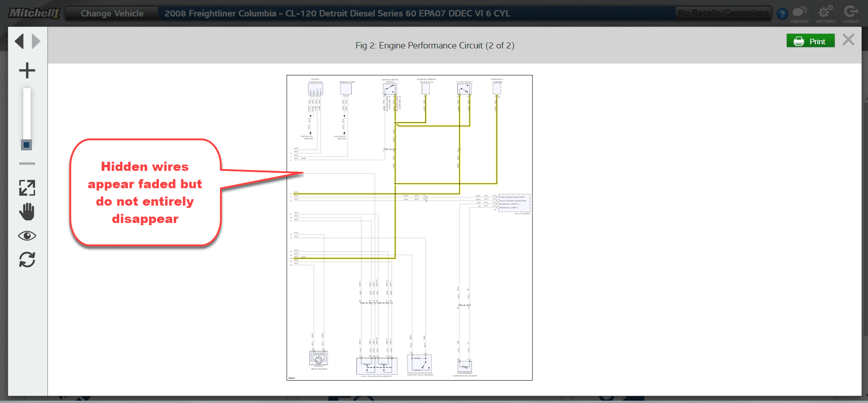Click the fit-to-screen expand arrows icon

click(27, 188)
